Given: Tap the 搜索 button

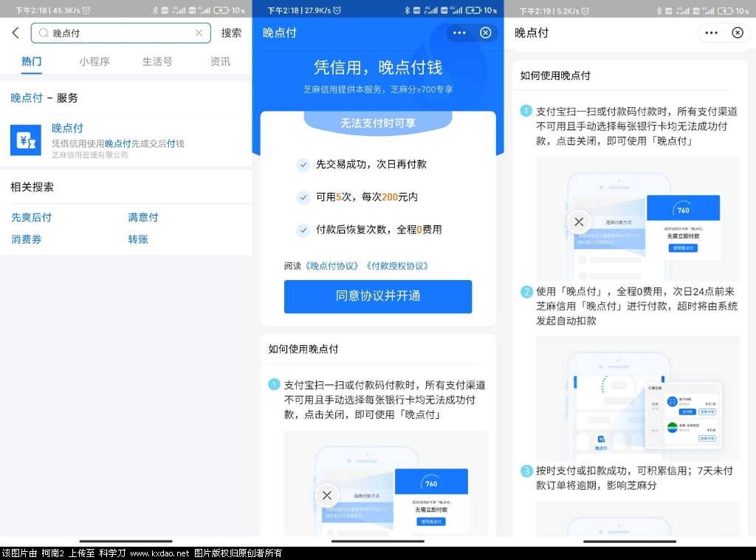Looking at the screenshot, I should point(231,33).
